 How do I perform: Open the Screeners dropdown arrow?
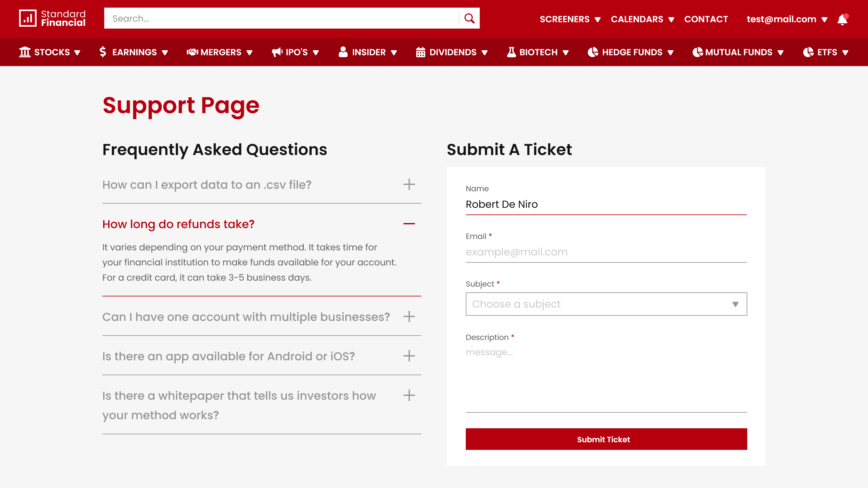pos(598,19)
